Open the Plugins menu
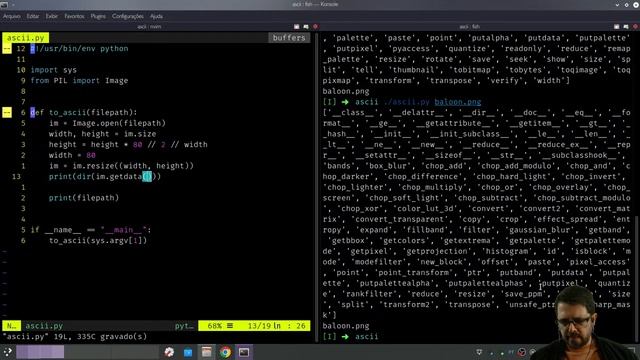The image size is (640, 360). [x=98, y=16]
